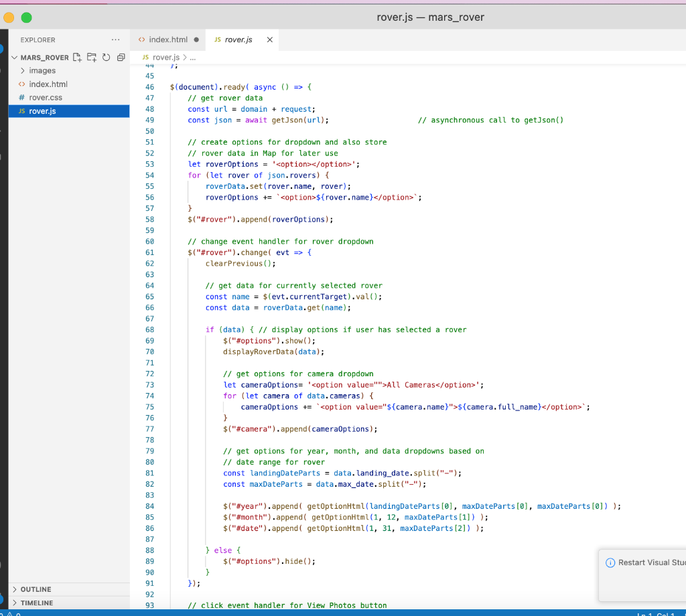Click 'displayRoverData(data);' on line 70

tap(273, 352)
